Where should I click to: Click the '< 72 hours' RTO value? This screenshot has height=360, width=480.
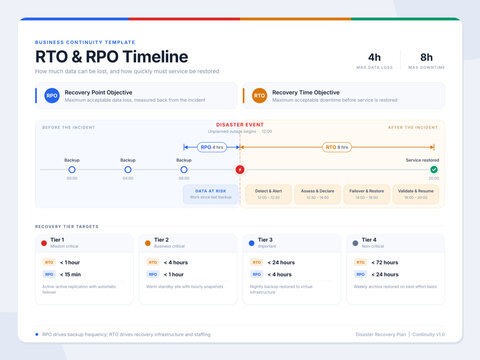385,262
